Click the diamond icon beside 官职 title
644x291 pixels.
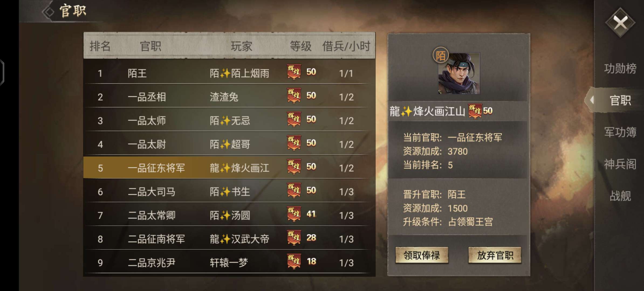click(x=49, y=12)
